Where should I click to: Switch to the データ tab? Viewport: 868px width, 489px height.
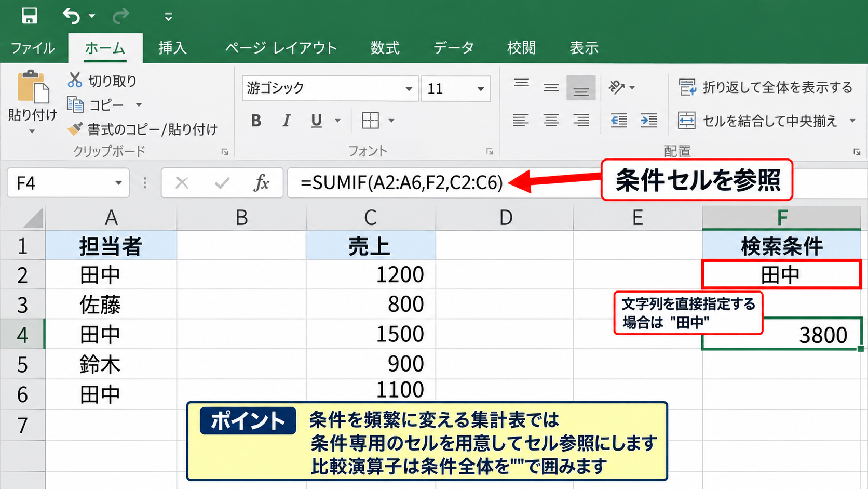tap(453, 48)
